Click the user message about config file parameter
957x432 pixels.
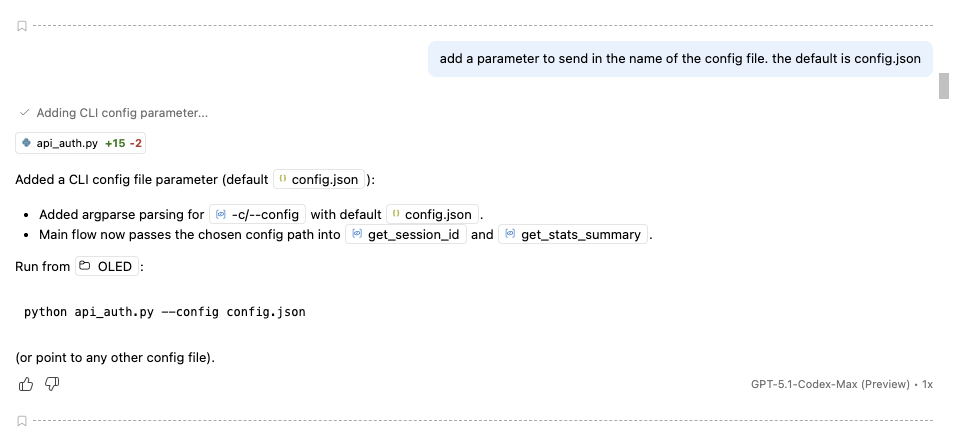tap(680, 59)
